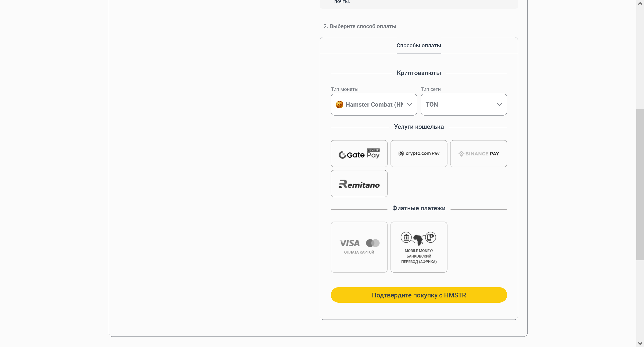Click the Услуги кошелька section heading
This screenshot has width=644, height=347.
pyautogui.click(x=419, y=127)
